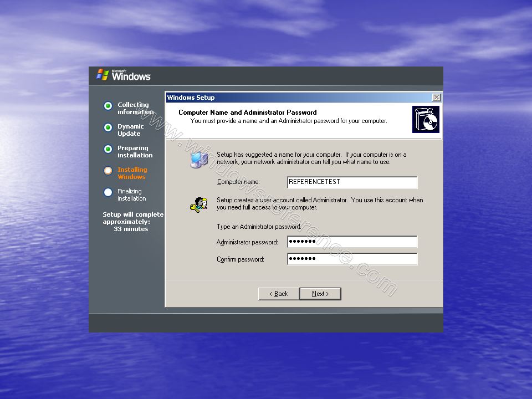Click the Windows flag logo
Image resolution: width=532 pixels, height=399 pixels.
[103, 75]
